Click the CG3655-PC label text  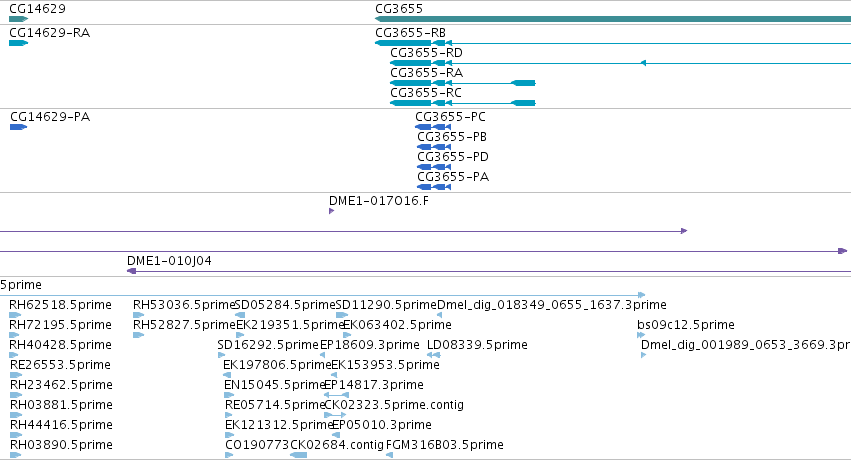click(x=450, y=117)
